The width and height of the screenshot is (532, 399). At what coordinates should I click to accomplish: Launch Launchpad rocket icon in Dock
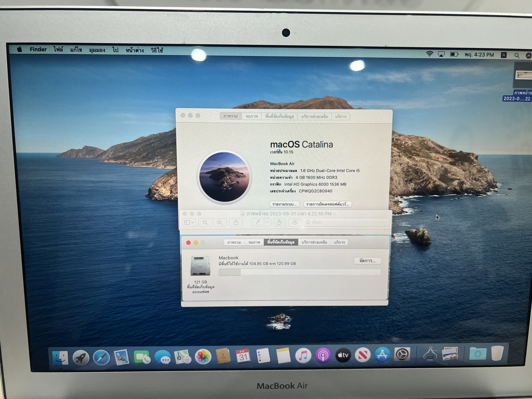coord(81,358)
